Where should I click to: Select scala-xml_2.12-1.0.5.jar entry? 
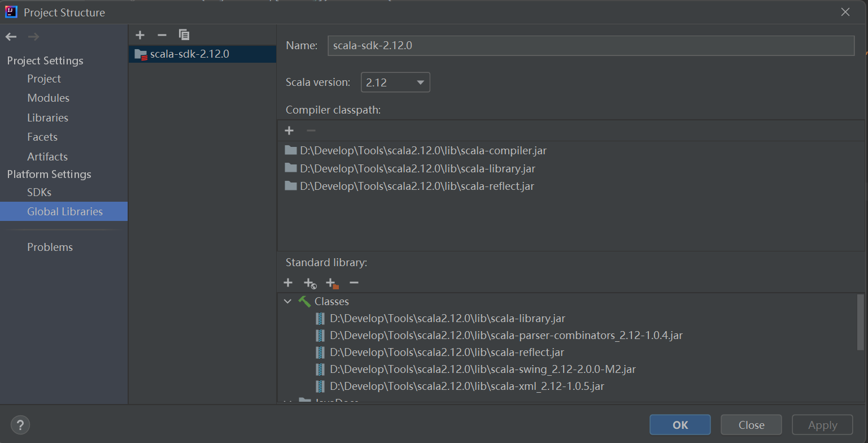pyautogui.click(x=467, y=386)
